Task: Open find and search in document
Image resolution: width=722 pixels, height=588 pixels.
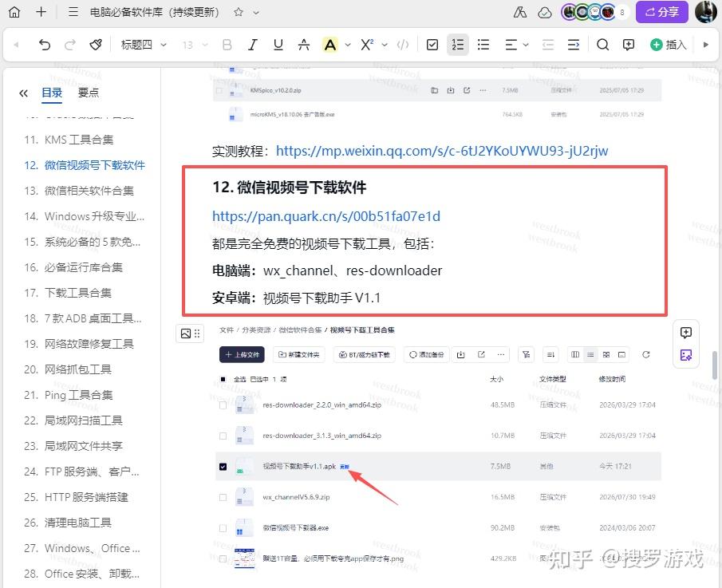Action: pyautogui.click(x=603, y=45)
